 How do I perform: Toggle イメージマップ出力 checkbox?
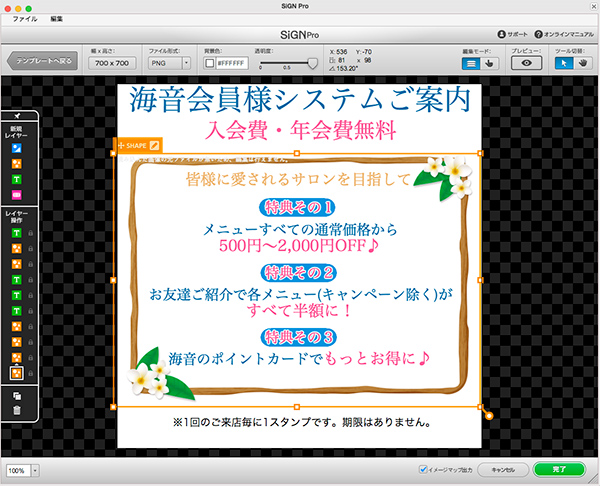[423, 469]
